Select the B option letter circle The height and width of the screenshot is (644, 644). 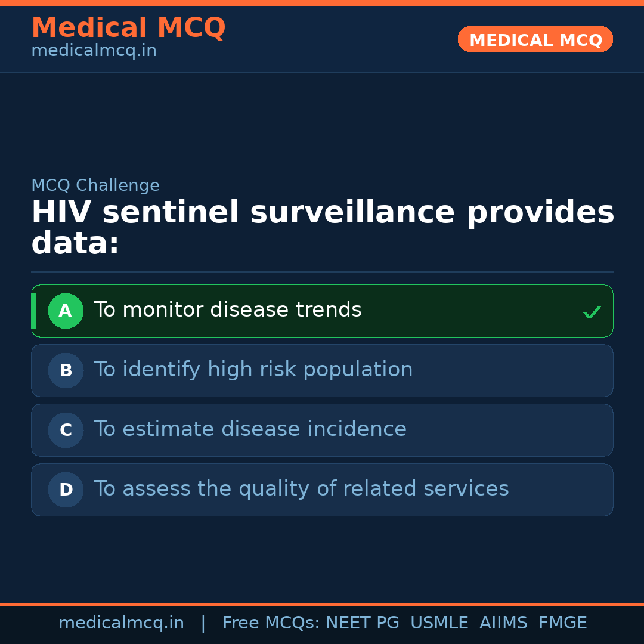(66, 370)
